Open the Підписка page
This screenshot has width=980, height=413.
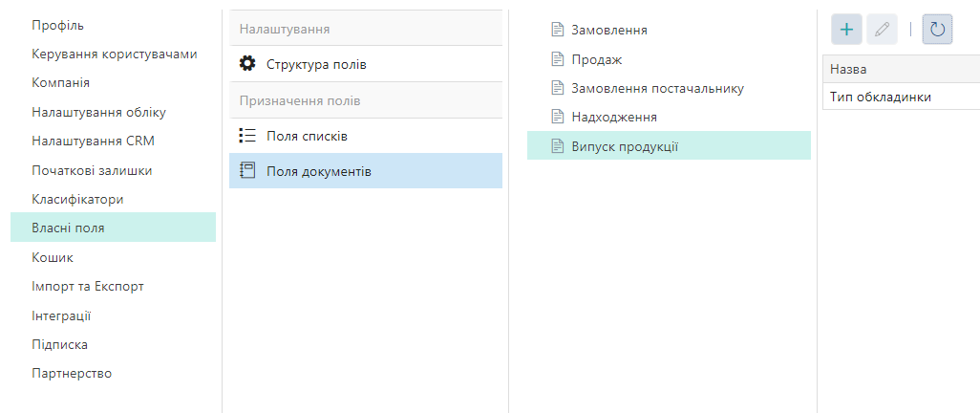[x=59, y=344]
